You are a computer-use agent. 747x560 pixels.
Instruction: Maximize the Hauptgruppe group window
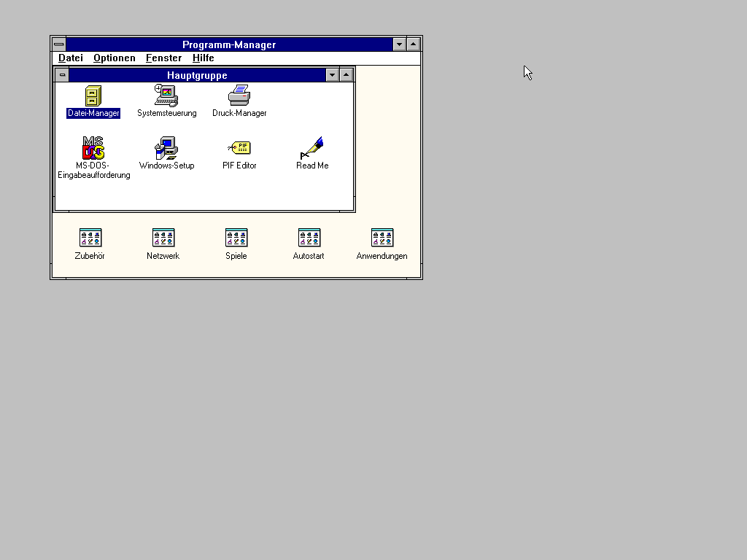coord(347,75)
